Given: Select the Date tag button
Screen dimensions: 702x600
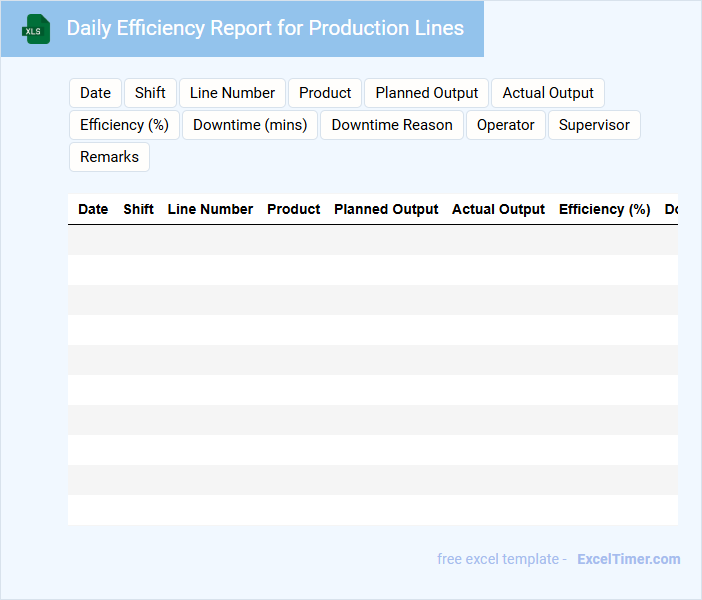Looking at the screenshot, I should click(x=95, y=93).
